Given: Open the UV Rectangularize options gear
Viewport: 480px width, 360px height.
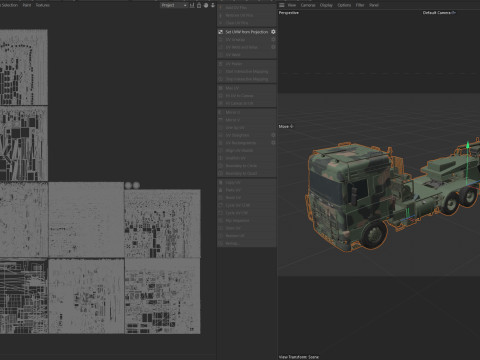Looking at the screenshot, I should point(273,143).
